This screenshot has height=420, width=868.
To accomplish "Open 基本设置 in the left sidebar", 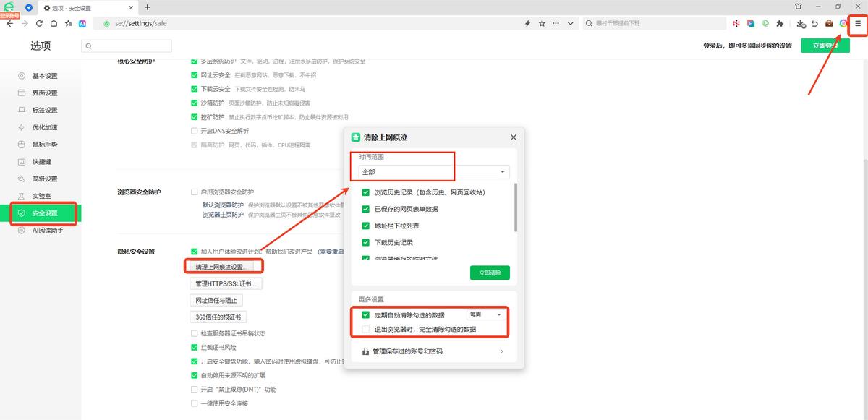I will coord(44,76).
